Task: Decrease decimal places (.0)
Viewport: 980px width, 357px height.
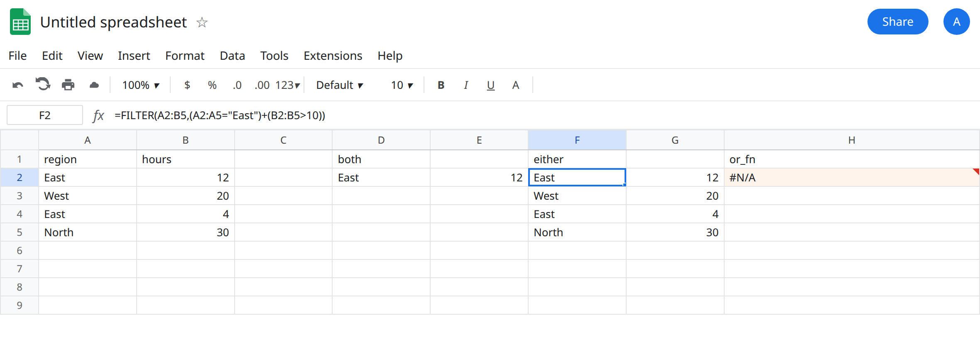Action: coord(237,85)
